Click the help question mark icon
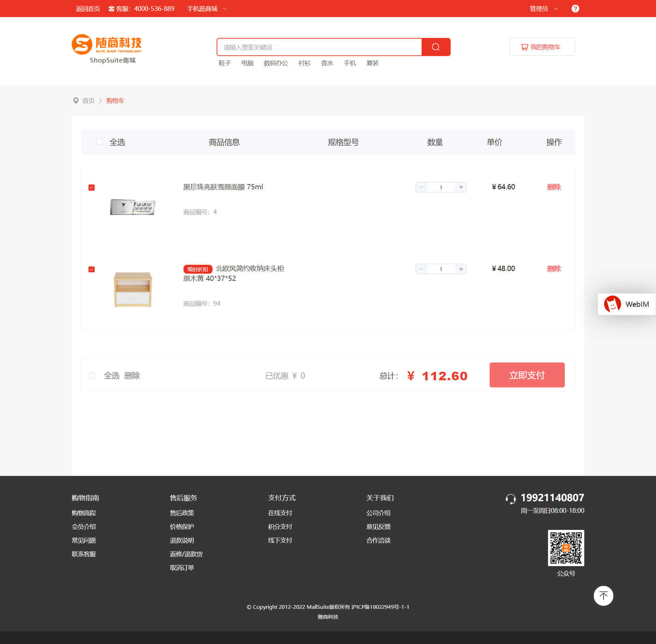 (575, 9)
